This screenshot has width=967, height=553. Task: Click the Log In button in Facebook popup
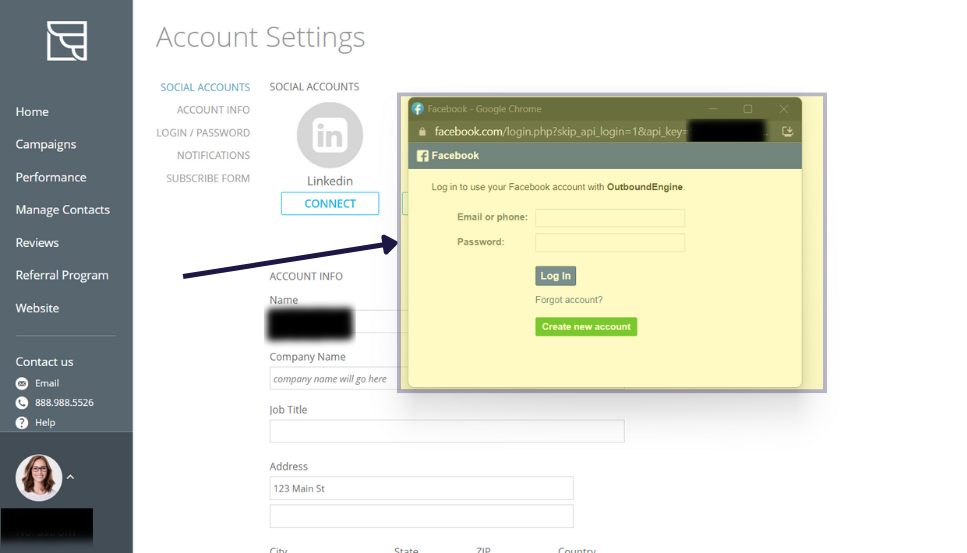pos(556,276)
